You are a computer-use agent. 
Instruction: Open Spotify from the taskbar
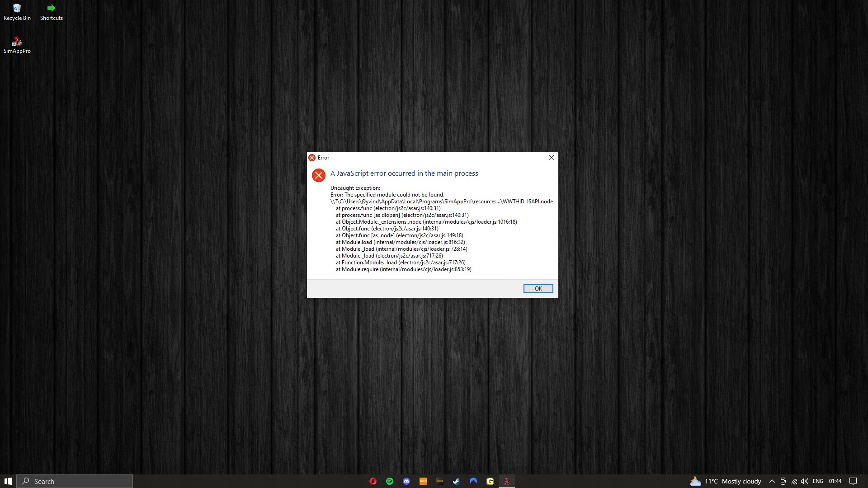(390, 481)
